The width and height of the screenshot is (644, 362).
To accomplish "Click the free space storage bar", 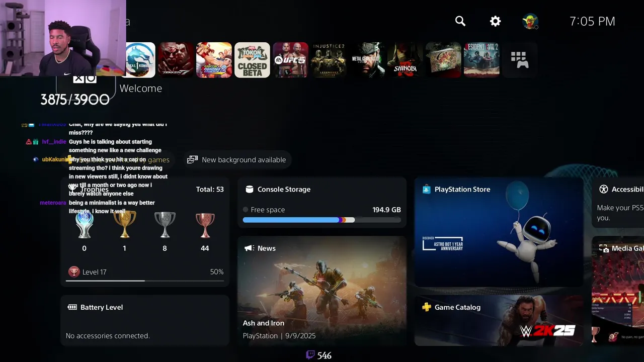I will click(322, 220).
